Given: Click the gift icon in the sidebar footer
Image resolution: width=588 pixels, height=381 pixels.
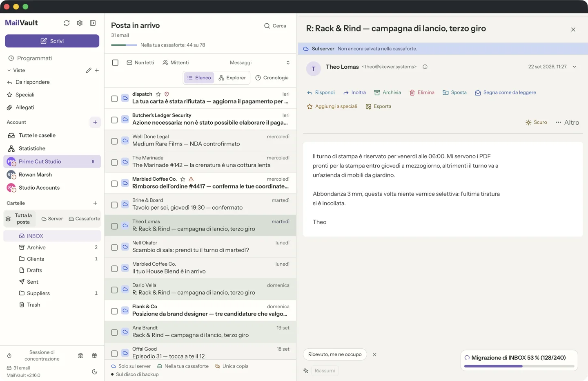Looking at the screenshot, I should click(x=94, y=356).
